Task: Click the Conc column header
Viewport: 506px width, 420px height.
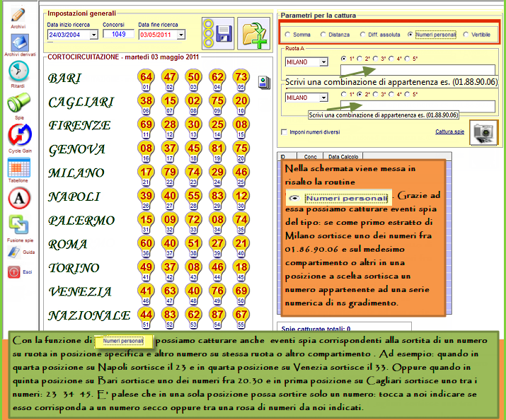Action: (310, 156)
